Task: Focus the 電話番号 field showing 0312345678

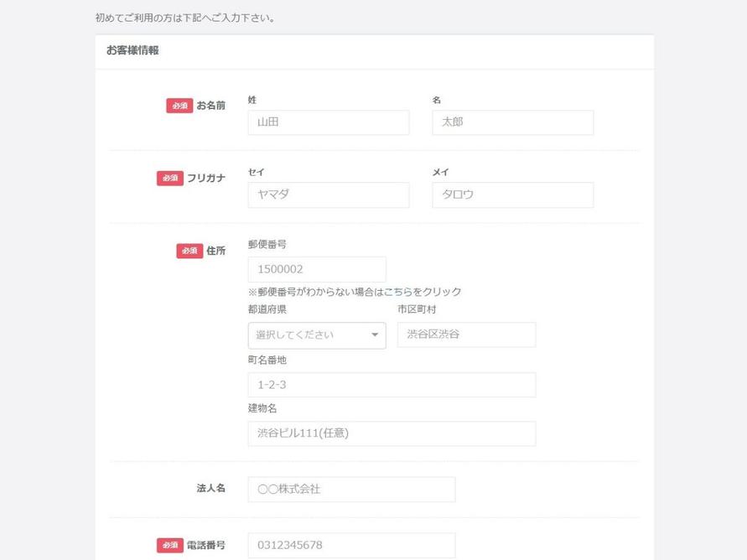Action: coord(351,545)
